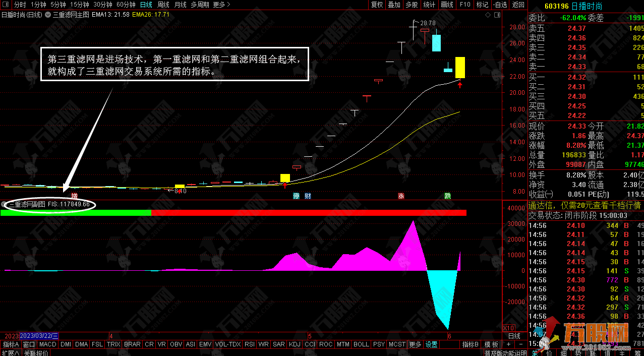Switch sub-chart to BRAR indicator

point(132,344)
